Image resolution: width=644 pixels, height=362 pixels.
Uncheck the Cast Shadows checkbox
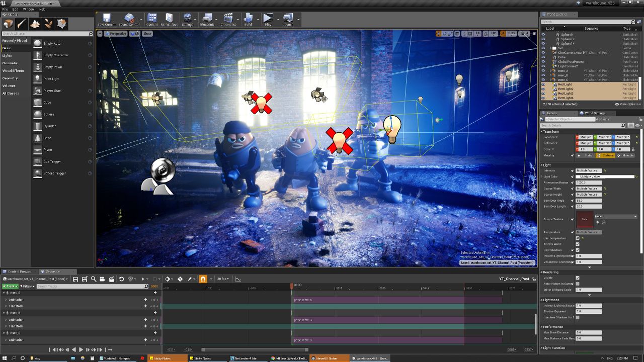(578, 250)
